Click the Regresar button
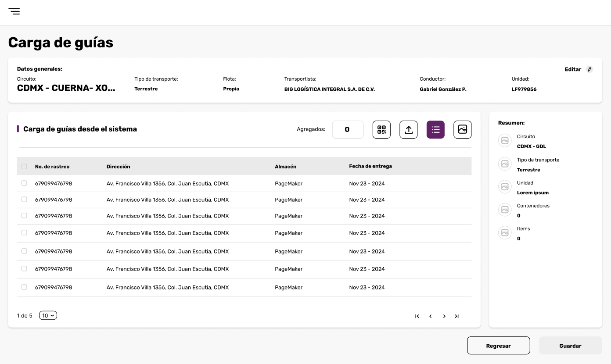This screenshot has height=364, width=611. tap(498, 346)
